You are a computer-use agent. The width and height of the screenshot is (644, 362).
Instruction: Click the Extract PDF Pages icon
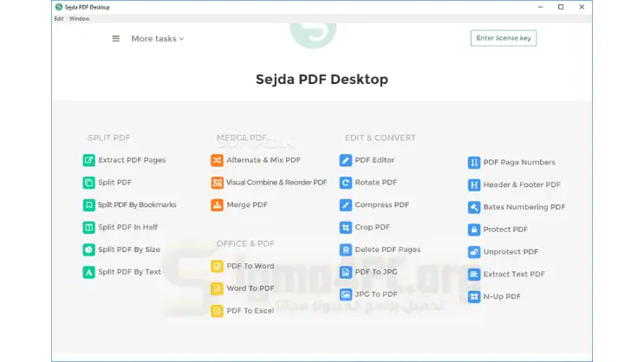pyautogui.click(x=88, y=160)
